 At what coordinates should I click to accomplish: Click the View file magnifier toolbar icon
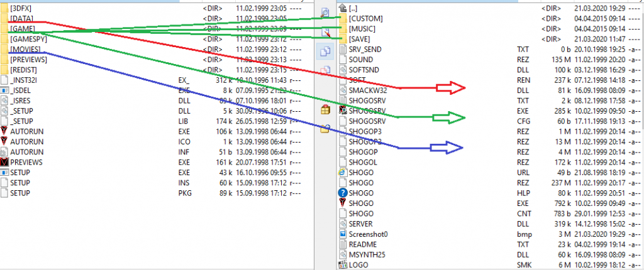(x=325, y=13)
